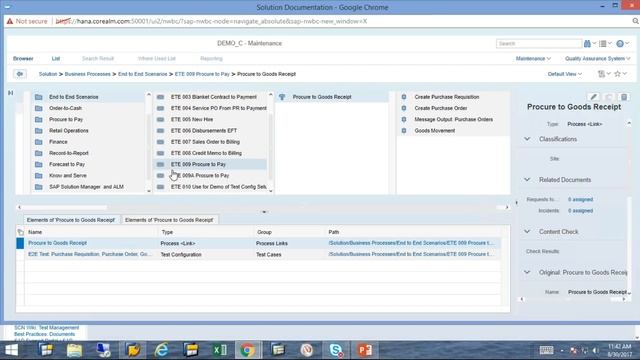This screenshot has height=360, width=640.
Task: Select ETE 009 Procure to Pay scenario
Action: [x=198, y=164]
